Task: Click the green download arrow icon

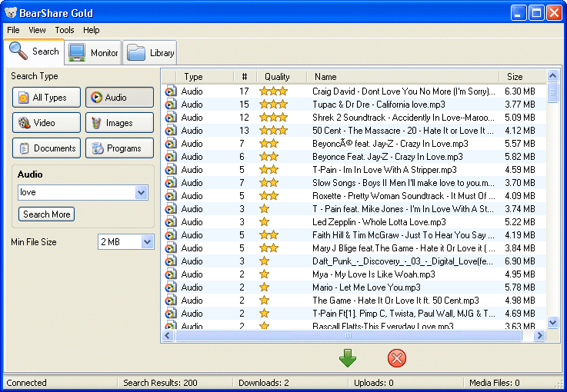Action: 348,358
